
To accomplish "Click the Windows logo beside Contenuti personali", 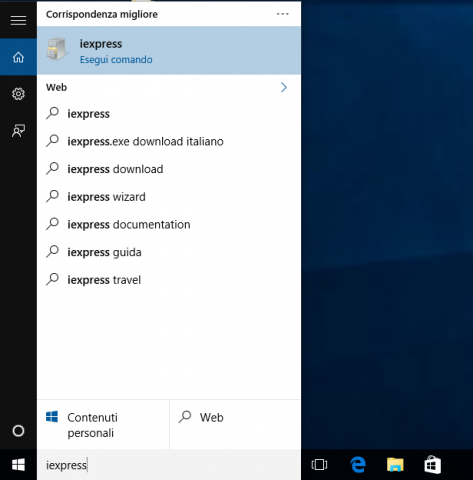I will coord(52,417).
